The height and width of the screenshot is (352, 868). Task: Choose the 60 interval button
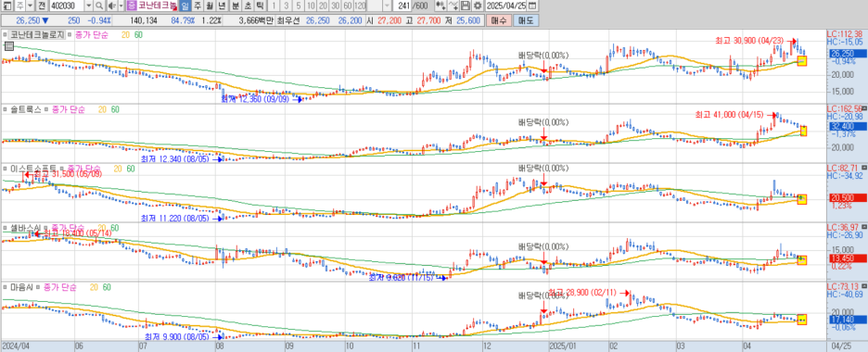(347, 6)
